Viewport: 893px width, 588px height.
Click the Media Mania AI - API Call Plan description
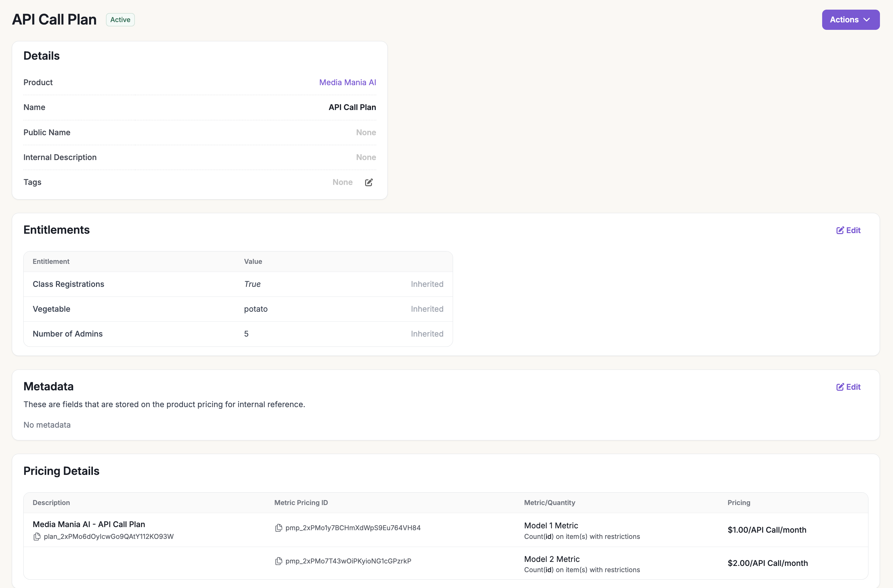[89, 524]
